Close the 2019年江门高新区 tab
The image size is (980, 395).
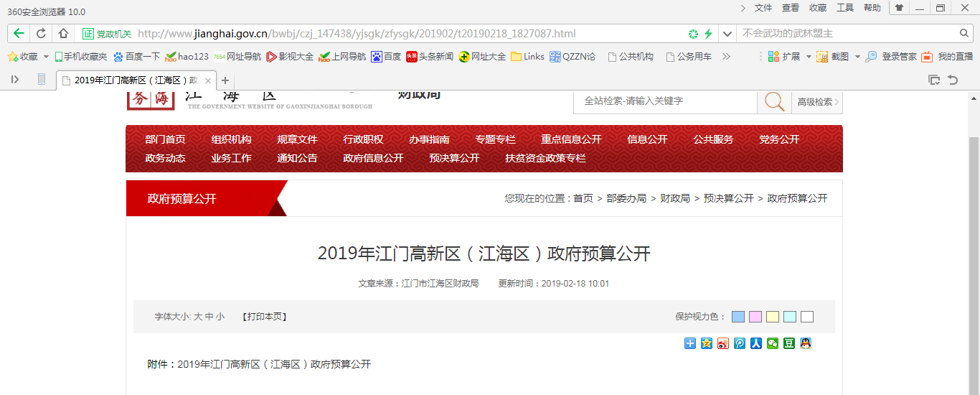208,80
